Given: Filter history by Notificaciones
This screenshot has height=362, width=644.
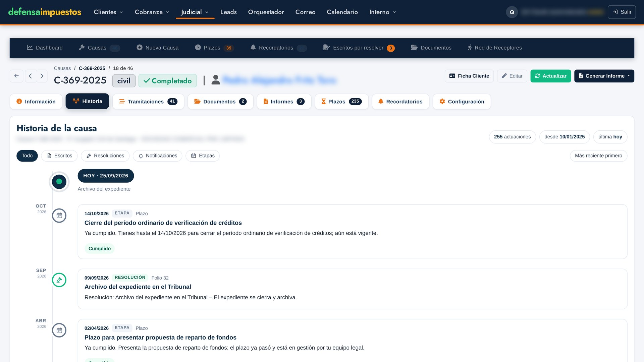Looking at the screenshot, I should [157, 156].
